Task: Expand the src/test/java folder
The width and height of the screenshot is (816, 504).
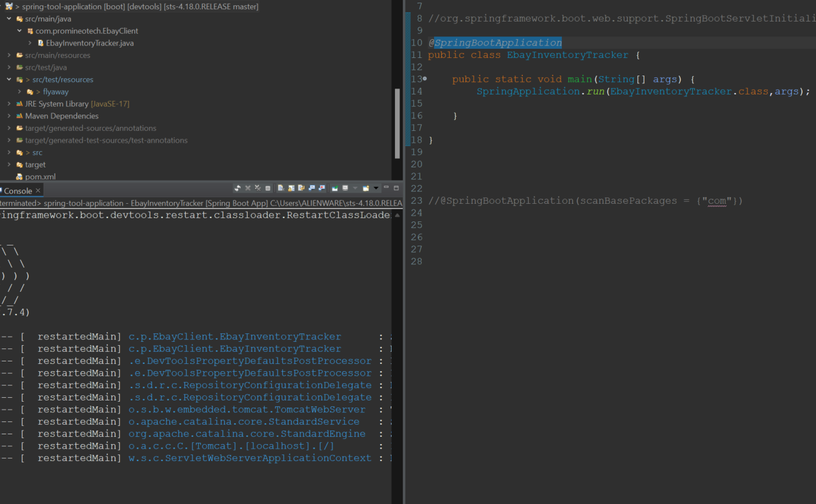Action: coord(8,67)
